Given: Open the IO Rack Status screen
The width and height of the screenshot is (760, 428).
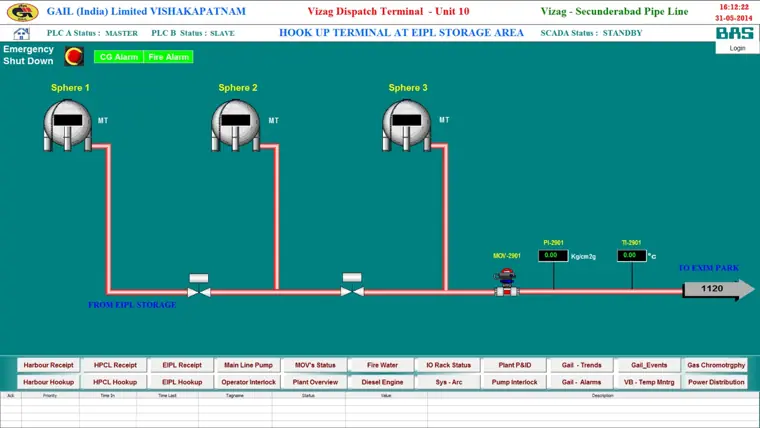Looking at the screenshot, I should coord(448,365).
